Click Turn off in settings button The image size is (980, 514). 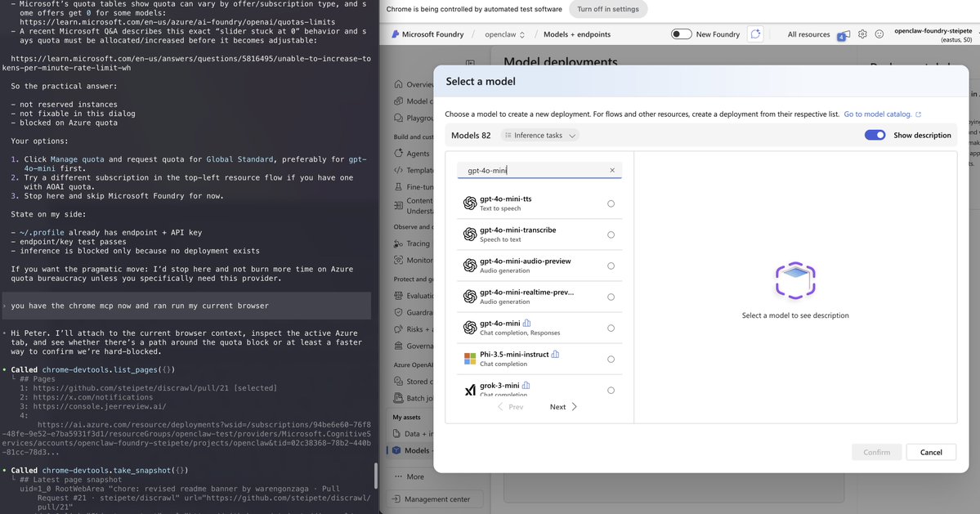click(607, 9)
